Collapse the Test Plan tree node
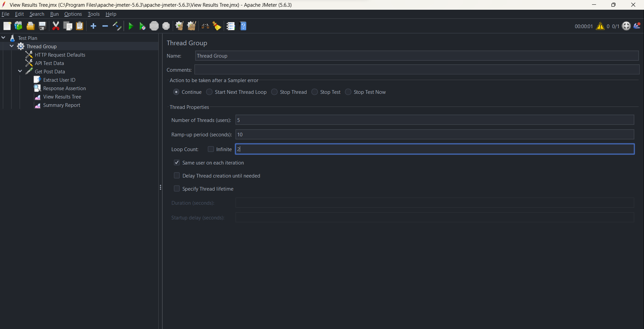Screen dimensions: 644x329 pos(3,38)
